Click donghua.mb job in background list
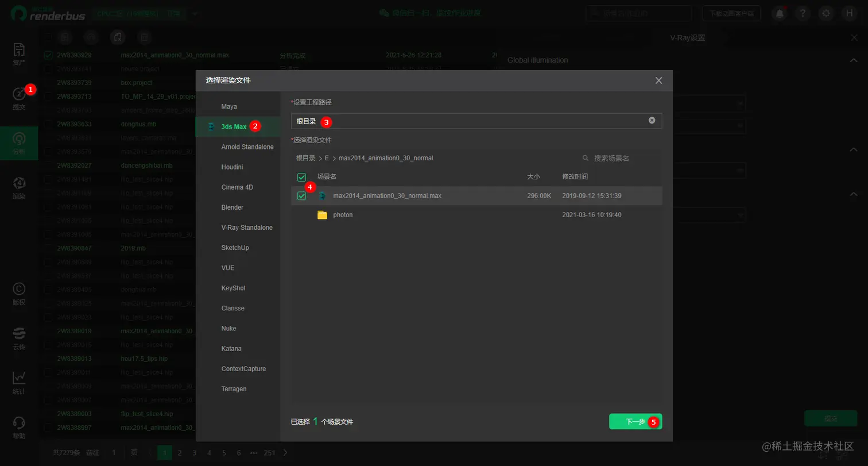This screenshot has width=868, height=466. pos(138,124)
